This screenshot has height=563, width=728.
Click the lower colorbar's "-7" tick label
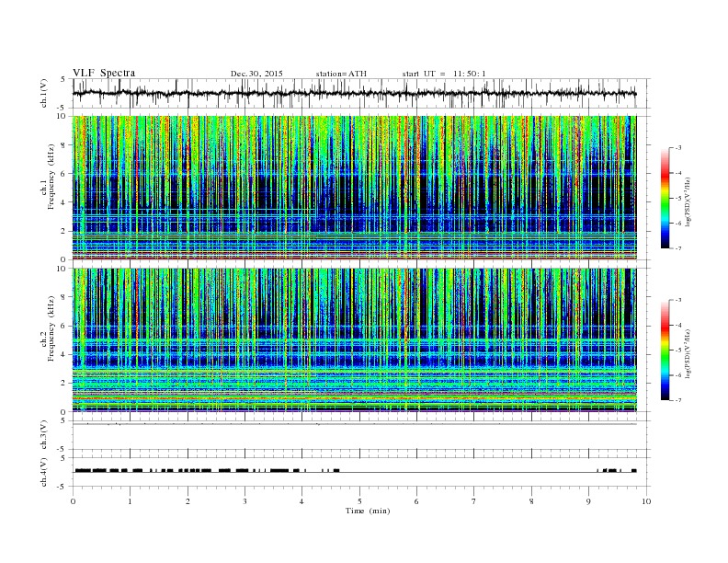[678, 400]
